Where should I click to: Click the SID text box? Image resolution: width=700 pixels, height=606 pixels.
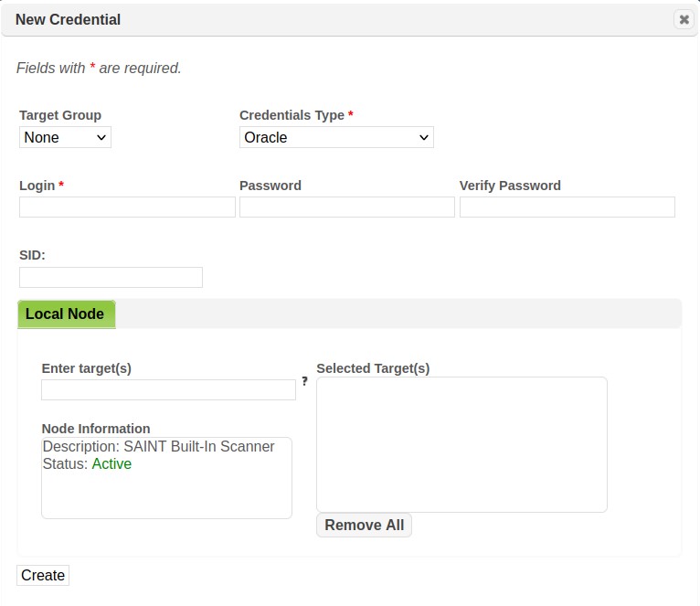tap(111, 277)
